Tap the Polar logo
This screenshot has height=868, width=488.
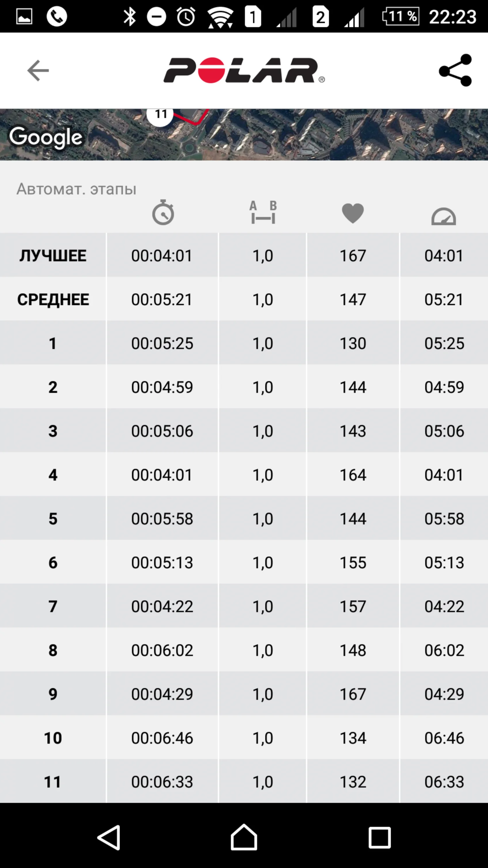coord(244,70)
